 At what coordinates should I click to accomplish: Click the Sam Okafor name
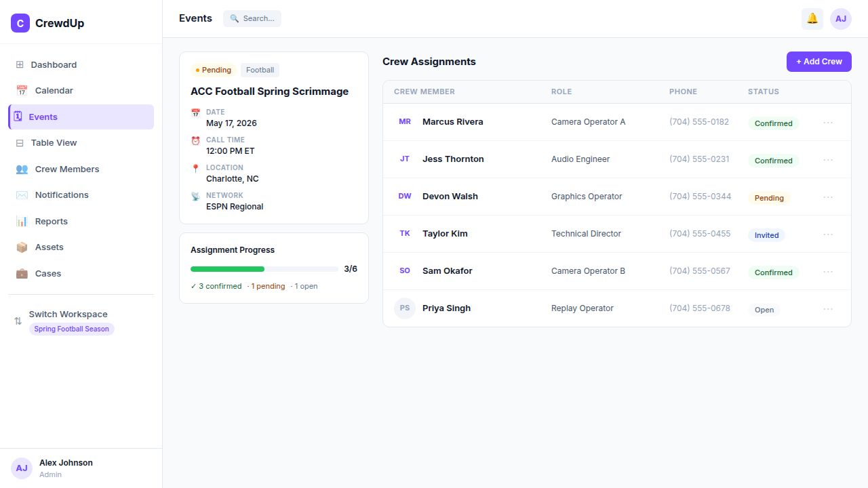tap(448, 271)
